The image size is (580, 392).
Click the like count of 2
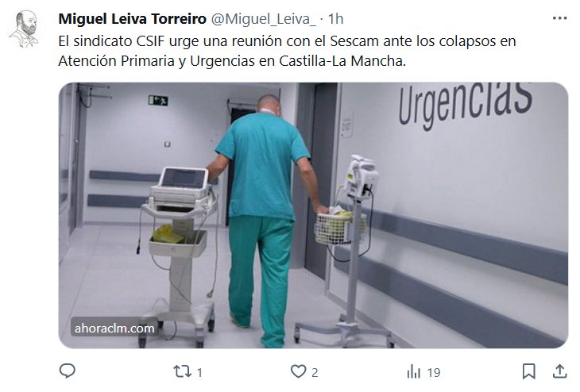315,372
